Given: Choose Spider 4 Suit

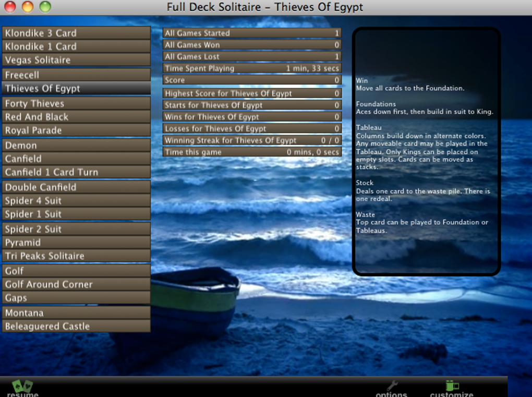Looking at the screenshot, I should click(76, 200).
